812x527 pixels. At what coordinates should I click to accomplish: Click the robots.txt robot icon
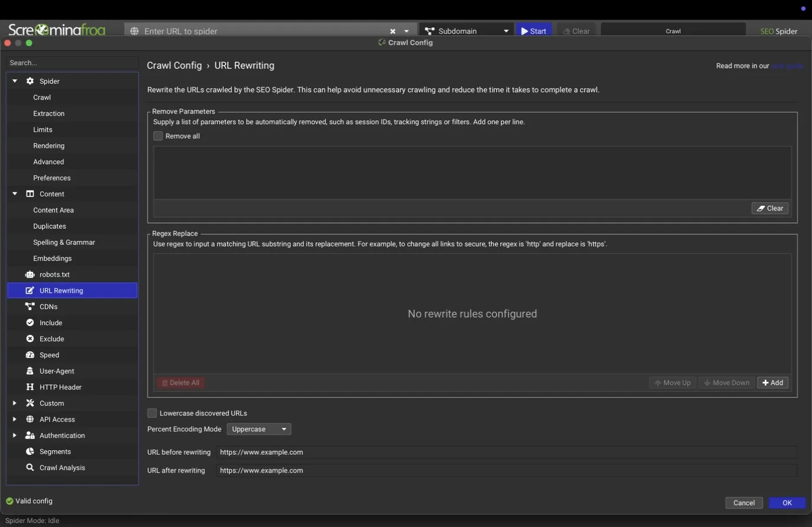point(30,274)
